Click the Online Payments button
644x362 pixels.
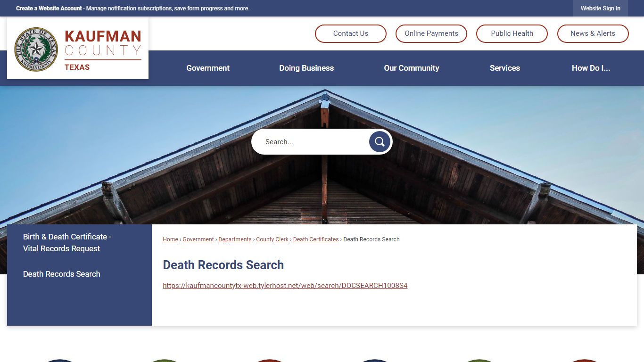pyautogui.click(x=431, y=33)
